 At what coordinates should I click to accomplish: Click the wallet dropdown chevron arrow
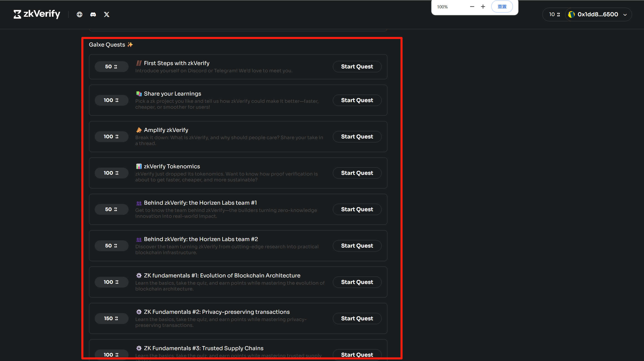(625, 15)
